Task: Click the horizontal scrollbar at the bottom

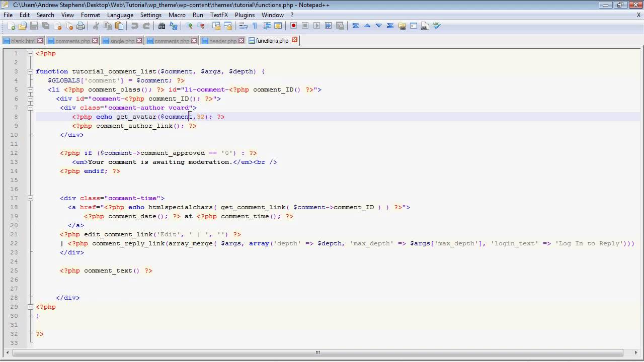Action: pos(317,352)
